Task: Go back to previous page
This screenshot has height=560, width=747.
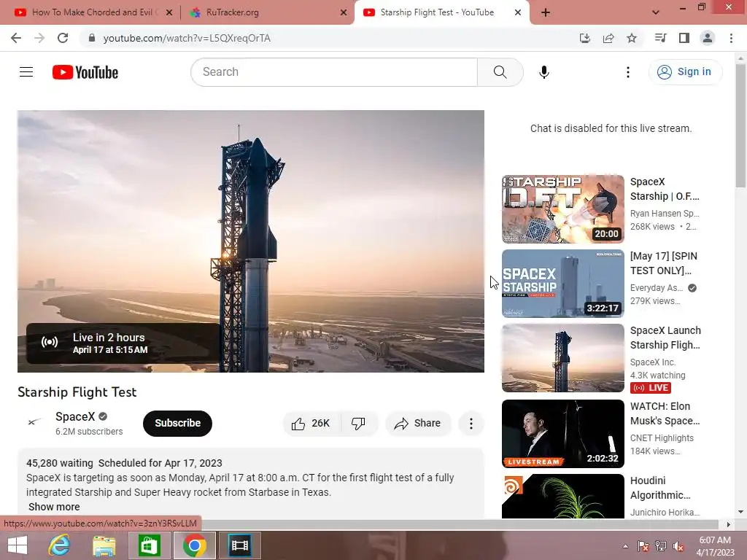Action: (16, 38)
